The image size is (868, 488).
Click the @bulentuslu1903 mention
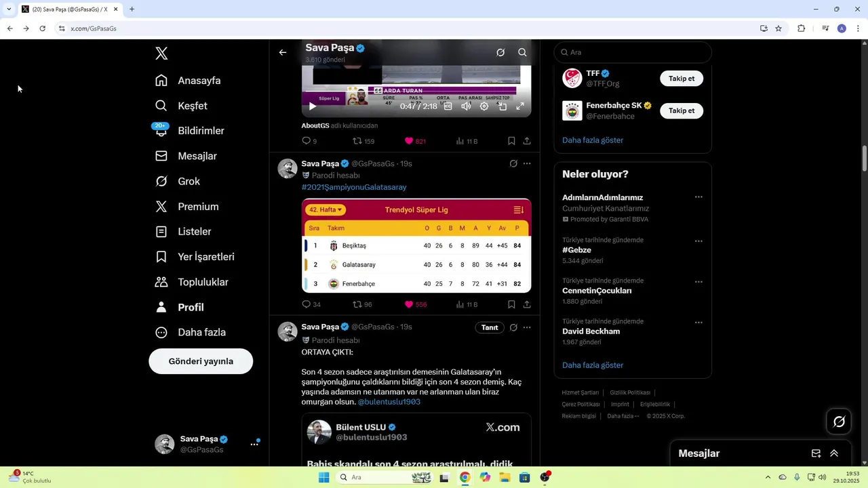(x=389, y=402)
